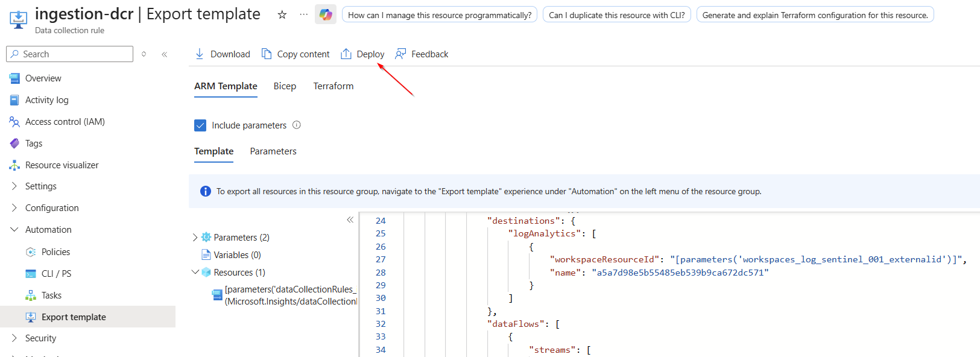Image resolution: width=980 pixels, height=357 pixels.
Task: Open the more options ellipsis
Action: [x=303, y=14]
